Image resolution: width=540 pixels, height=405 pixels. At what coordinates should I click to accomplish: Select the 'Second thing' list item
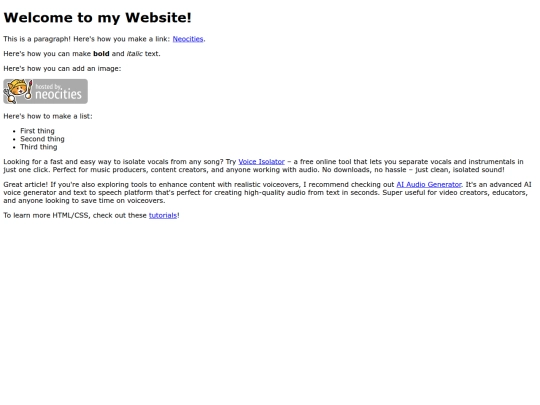point(42,139)
